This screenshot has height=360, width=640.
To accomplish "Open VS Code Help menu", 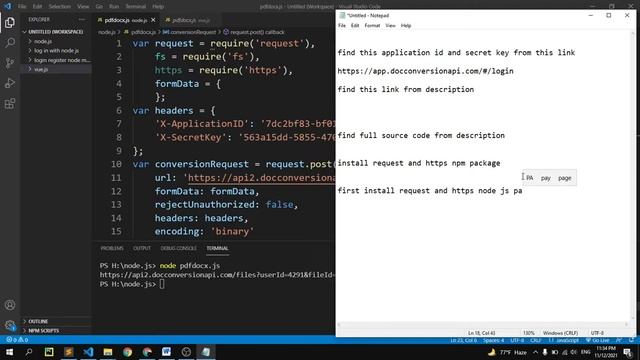I will pos(158,7).
